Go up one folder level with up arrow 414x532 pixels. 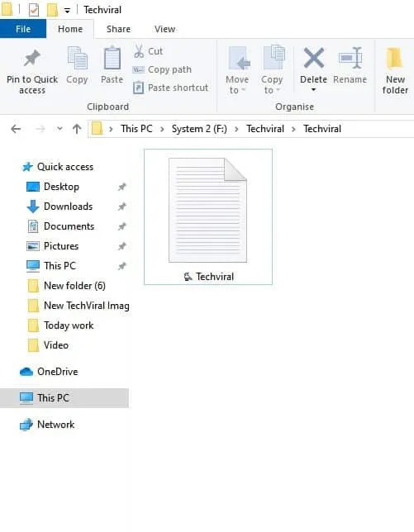click(77, 129)
